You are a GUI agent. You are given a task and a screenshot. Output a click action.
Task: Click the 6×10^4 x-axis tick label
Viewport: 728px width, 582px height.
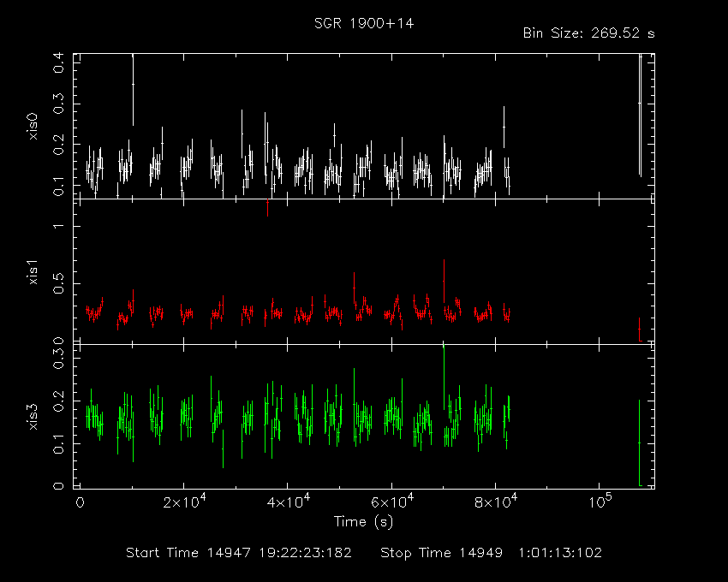tap(392, 502)
